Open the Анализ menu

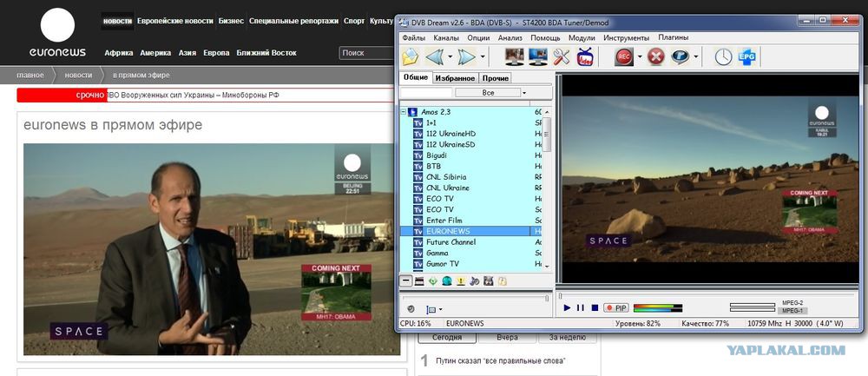coord(510,37)
